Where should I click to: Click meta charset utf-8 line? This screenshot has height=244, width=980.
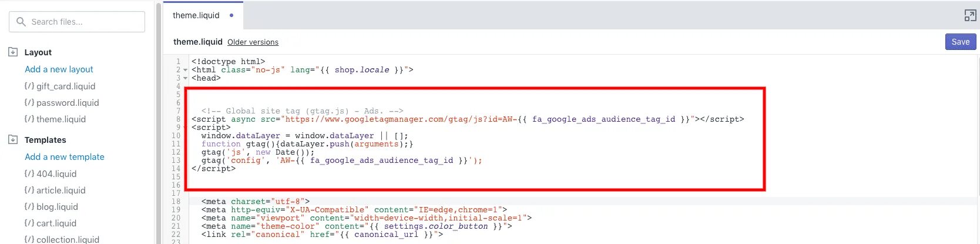coord(255,202)
